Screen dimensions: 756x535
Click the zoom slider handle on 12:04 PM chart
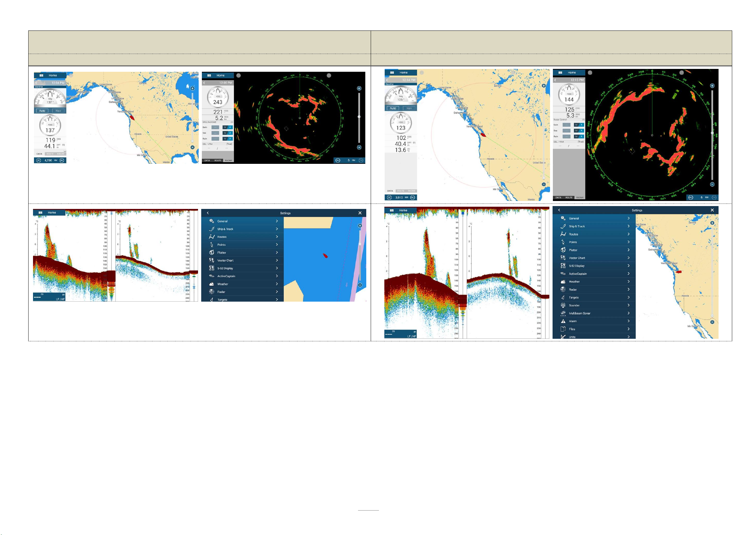193,141
